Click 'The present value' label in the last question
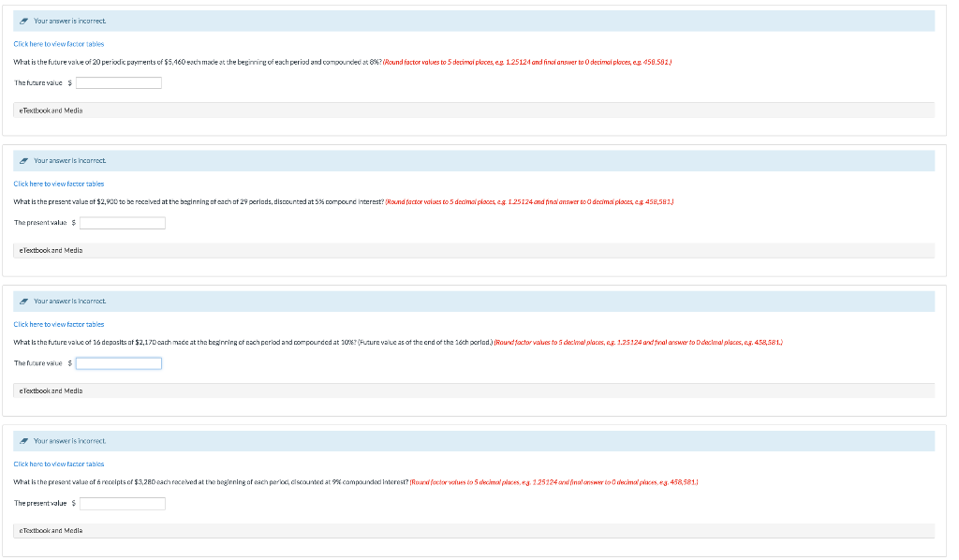Image resolution: width=959 pixels, height=560 pixels. [x=40, y=504]
